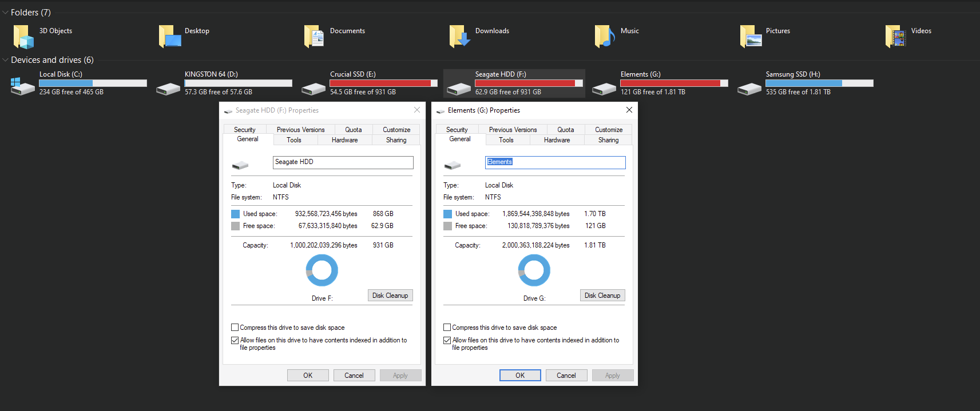Image resolution: width=980 pixels, height=411 pixels.
Task: Open the Pictures folder icon
Action: coord(751,37)
